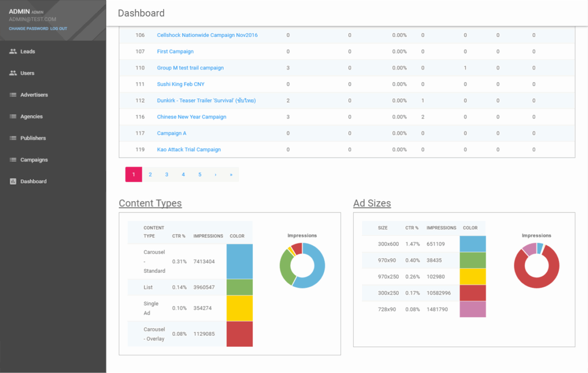Image resolution: width=588 pixels, height=373 pixels.
Task: Click the yellow color swatch for 970x250
Action: pos(472,276)
